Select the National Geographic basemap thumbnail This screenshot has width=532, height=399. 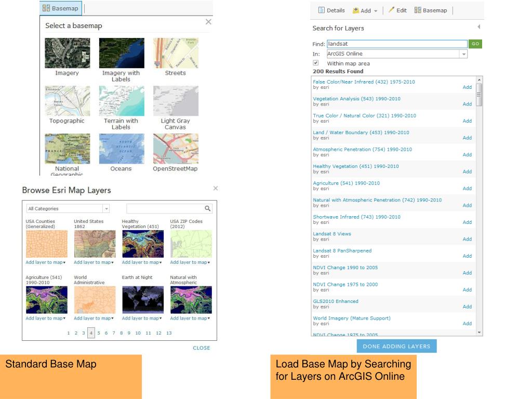[x=67, y=149]
